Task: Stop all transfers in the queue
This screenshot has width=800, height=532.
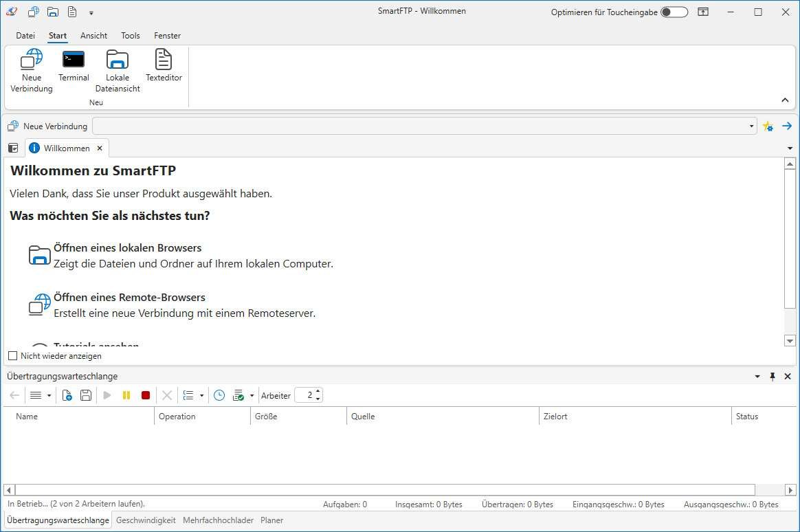Action: tap(146, 395)
